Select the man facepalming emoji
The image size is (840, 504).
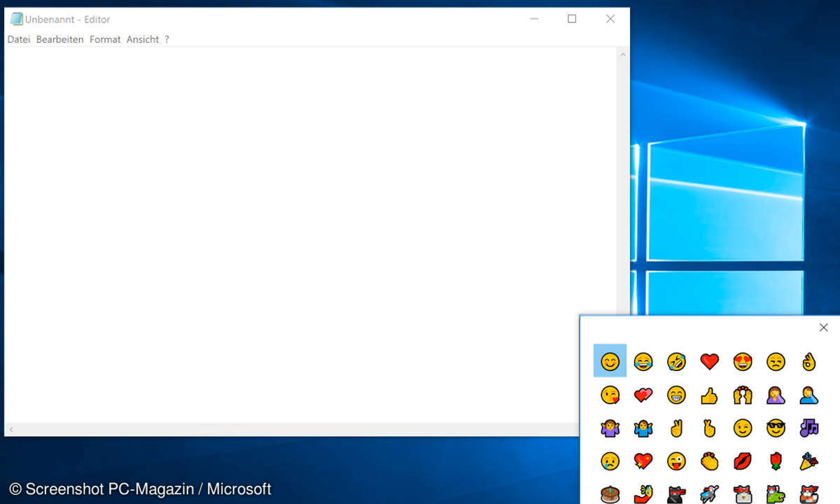click(809, 395)
